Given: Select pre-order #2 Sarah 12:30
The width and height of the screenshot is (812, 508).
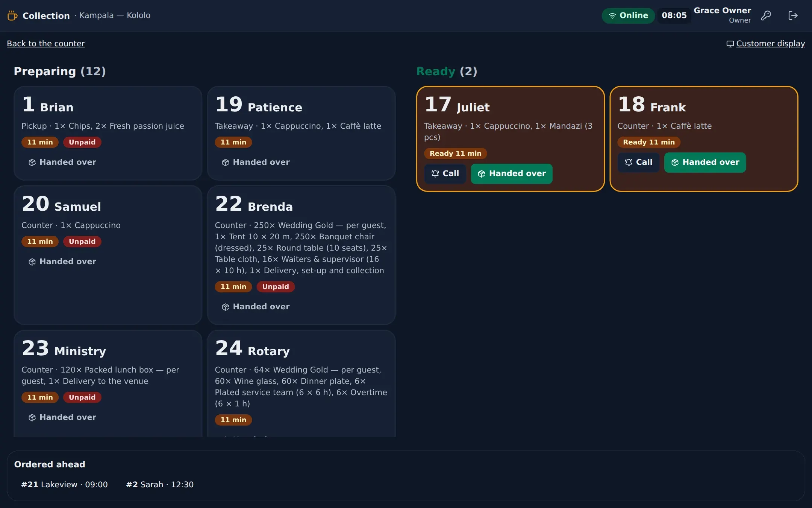Looking at the screenshot, I should click(160, 485).
